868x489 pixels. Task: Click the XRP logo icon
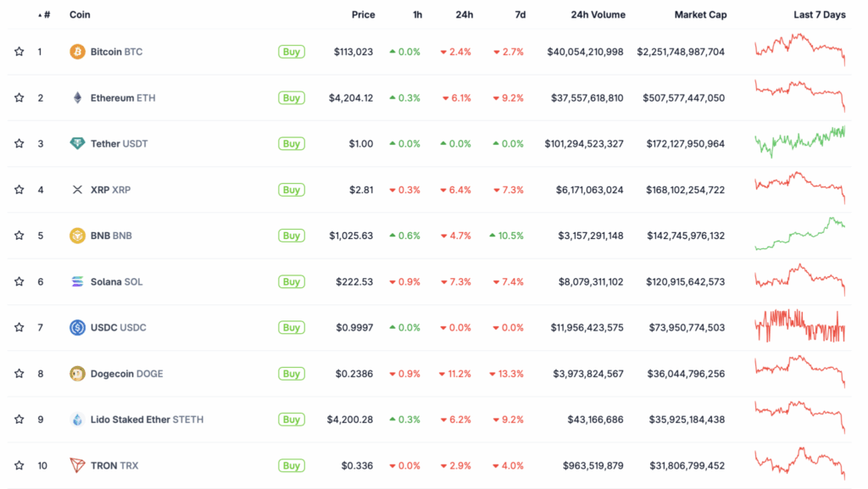coord(77,190)
